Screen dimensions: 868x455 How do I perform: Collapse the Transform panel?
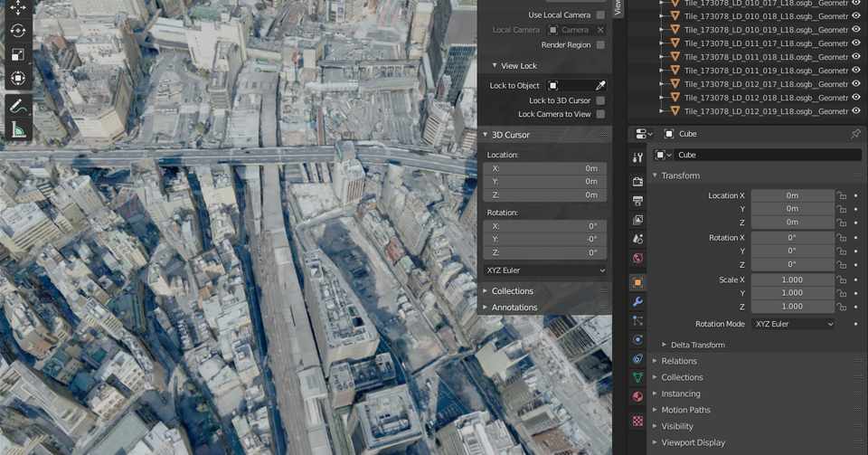655,175
